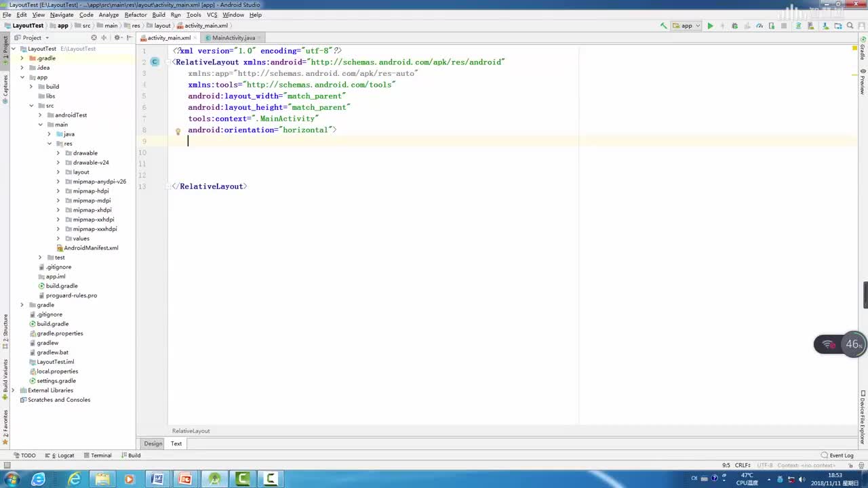Run the app with green play button

(x=710, y=26)
